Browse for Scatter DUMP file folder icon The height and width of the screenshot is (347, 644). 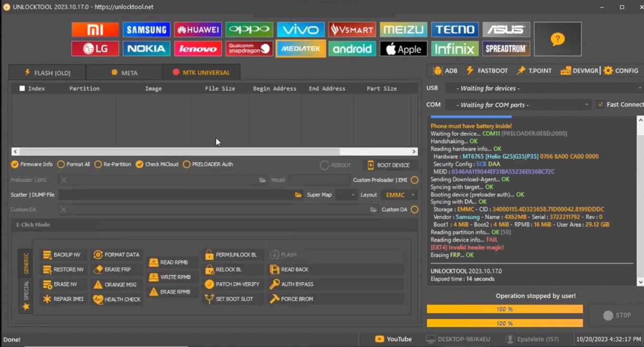(298, 195)
